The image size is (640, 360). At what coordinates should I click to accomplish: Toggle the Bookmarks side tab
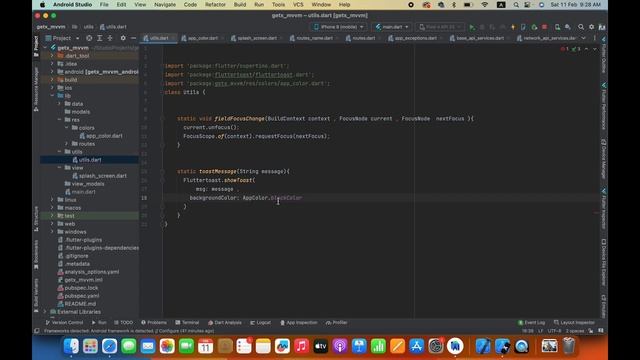[x=36, y=254]
